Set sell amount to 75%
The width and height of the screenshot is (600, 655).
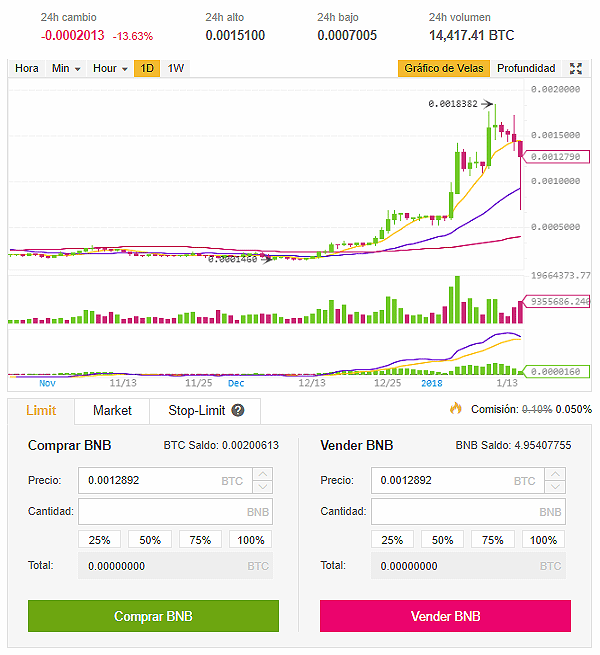point(493,540)
